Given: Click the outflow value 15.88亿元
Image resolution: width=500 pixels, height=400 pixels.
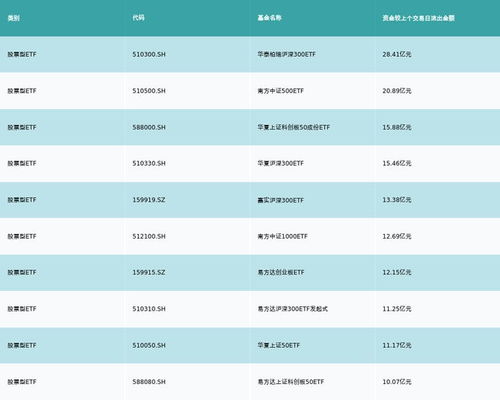Looking at the screenshot, I should [x=397, y=127].
